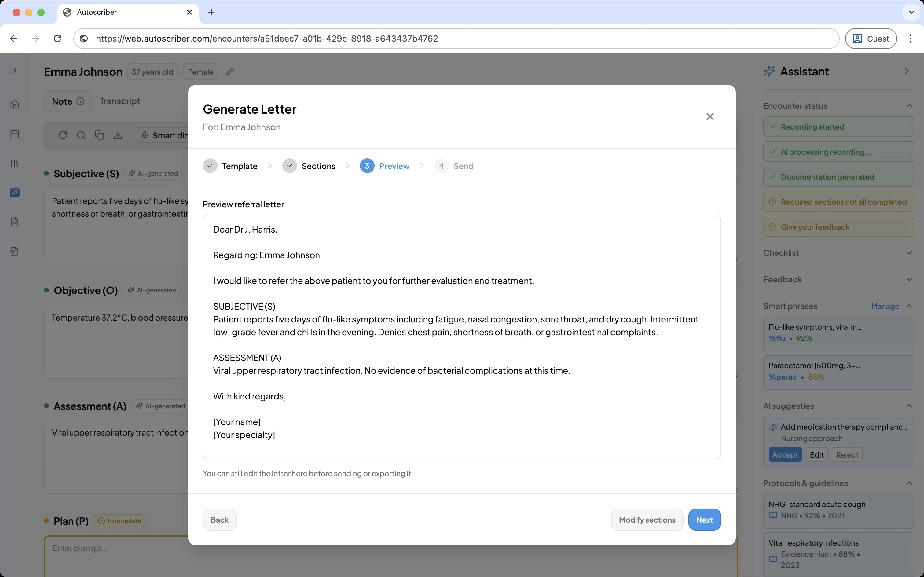
Task: Click the download note icon
Action: (118, 135)
